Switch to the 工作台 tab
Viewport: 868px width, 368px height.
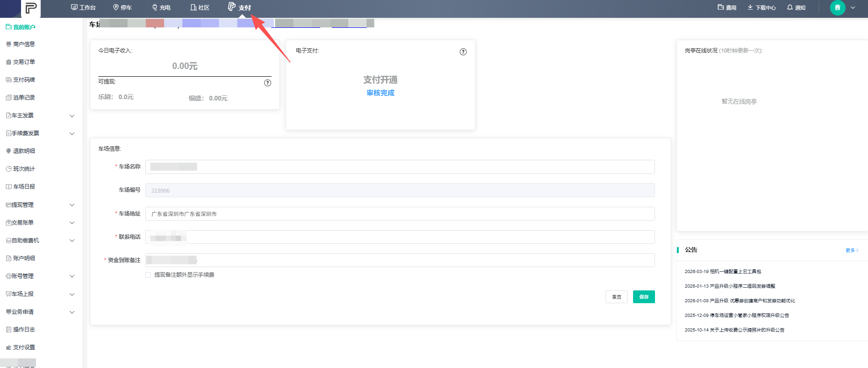click(83, 7)
